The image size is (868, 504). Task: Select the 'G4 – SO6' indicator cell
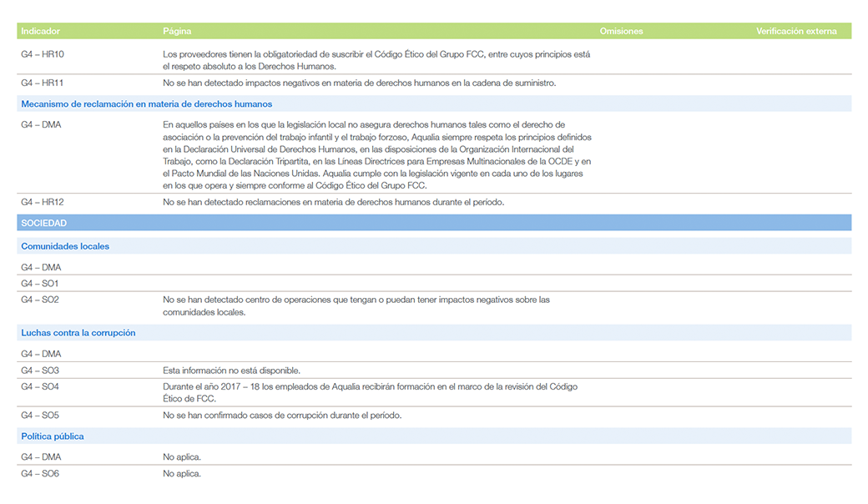coord(40,474)
